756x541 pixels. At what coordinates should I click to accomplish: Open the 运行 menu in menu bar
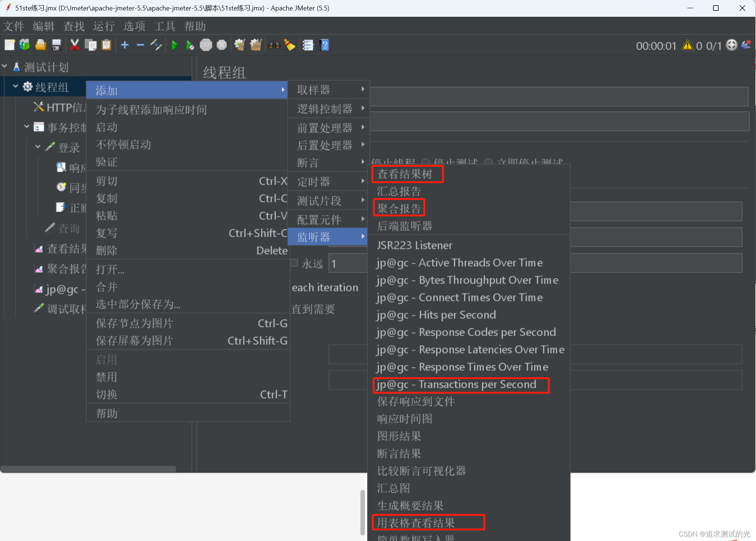[x=104, y=26]
